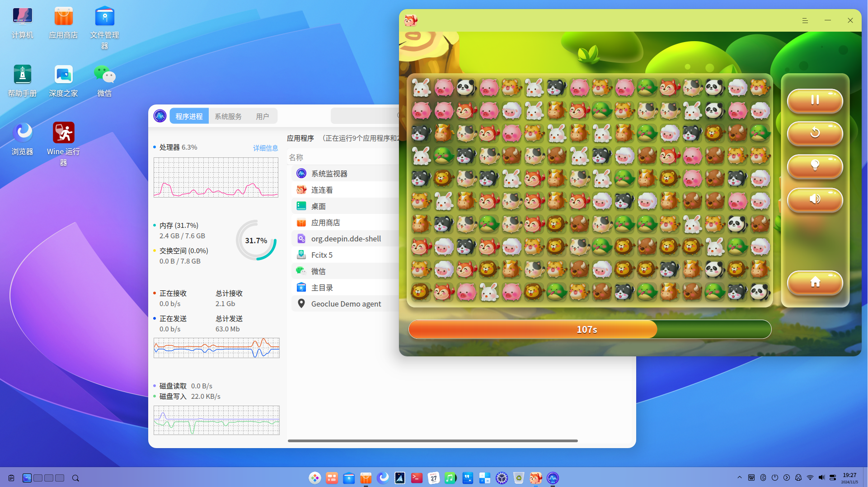The image size is (868, 487).
Task: Switch to the 连连看 game via its dock icon
Action: 535,478
